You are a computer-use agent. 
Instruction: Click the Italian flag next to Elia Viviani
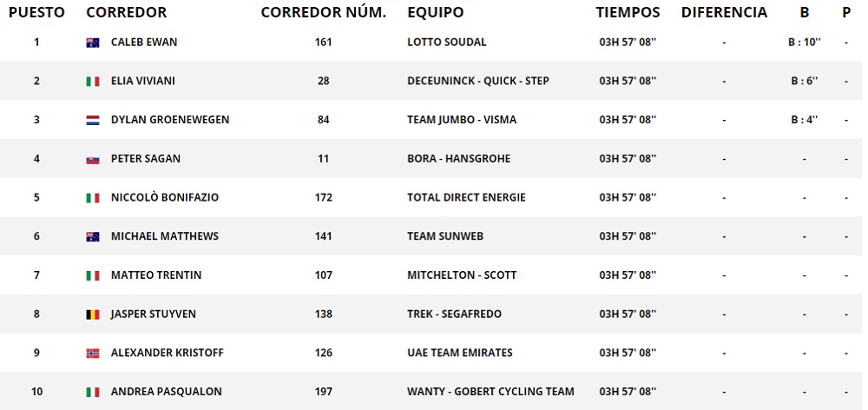click(93, 82)
